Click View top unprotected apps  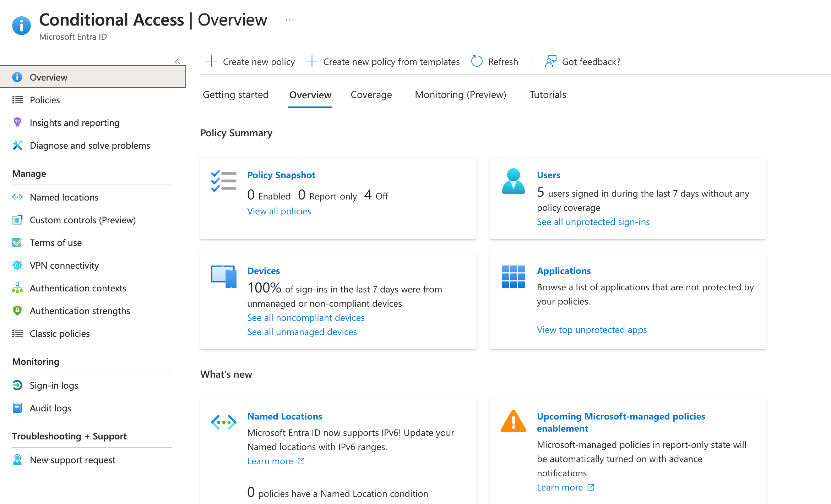(592, 330)
